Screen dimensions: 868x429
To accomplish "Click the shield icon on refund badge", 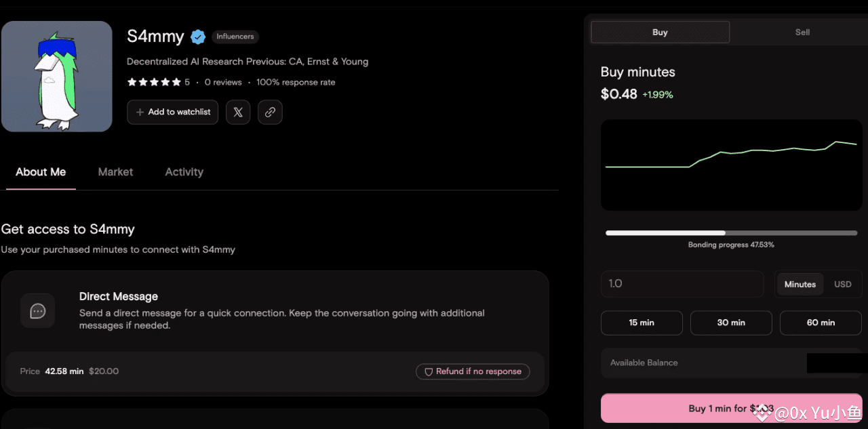I will tap(429, 371).
